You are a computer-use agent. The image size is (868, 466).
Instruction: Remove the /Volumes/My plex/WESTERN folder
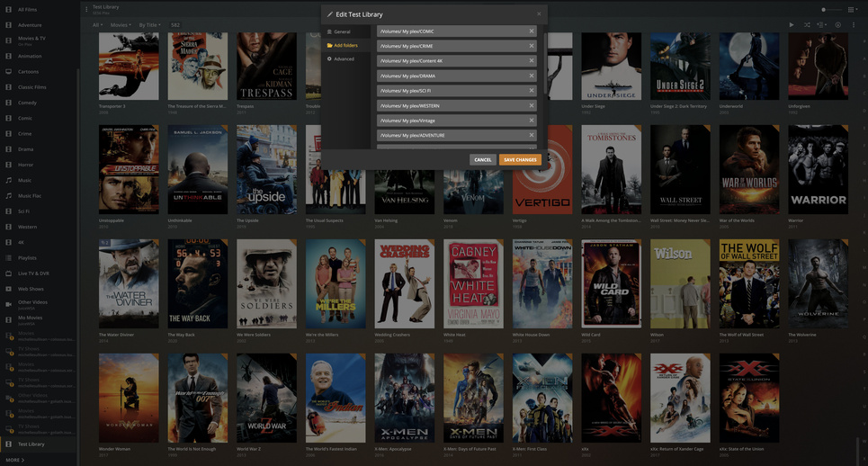532,105
